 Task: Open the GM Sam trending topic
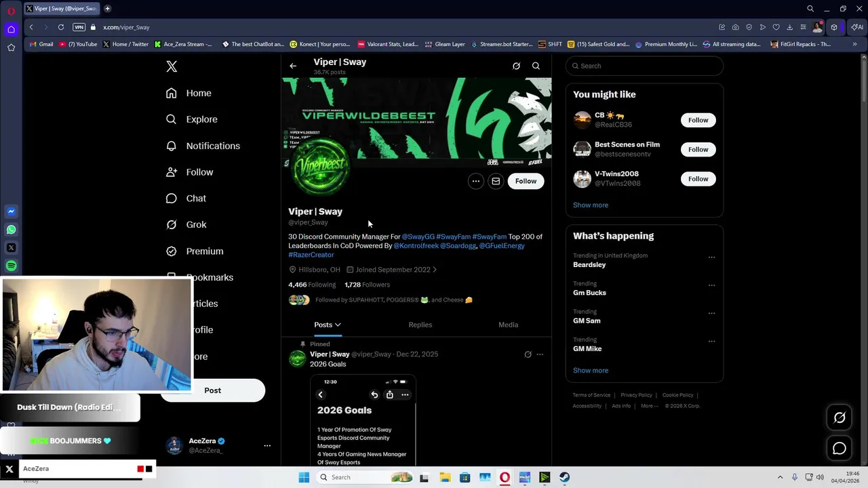pyautogui.click(x=587, y=321)
